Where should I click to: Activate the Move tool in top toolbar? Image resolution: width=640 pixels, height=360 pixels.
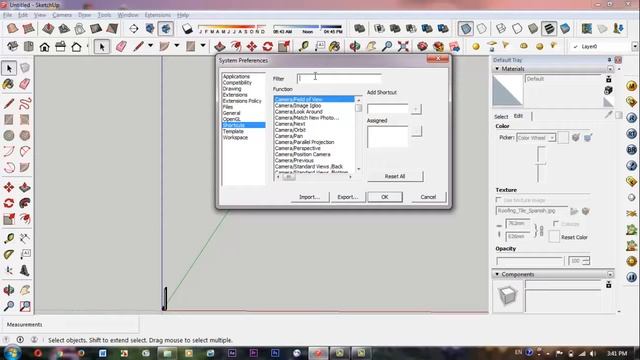coord(252,47)
